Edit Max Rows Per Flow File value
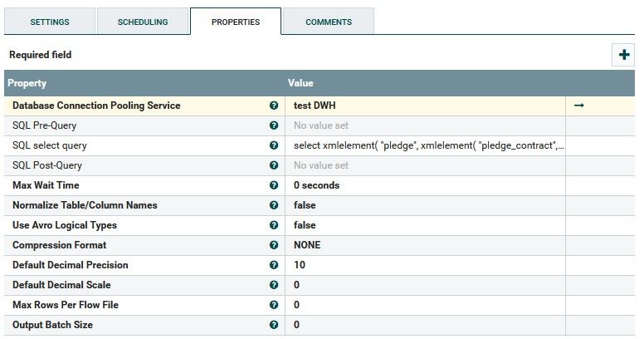The image size is (644, 339). 425,305
